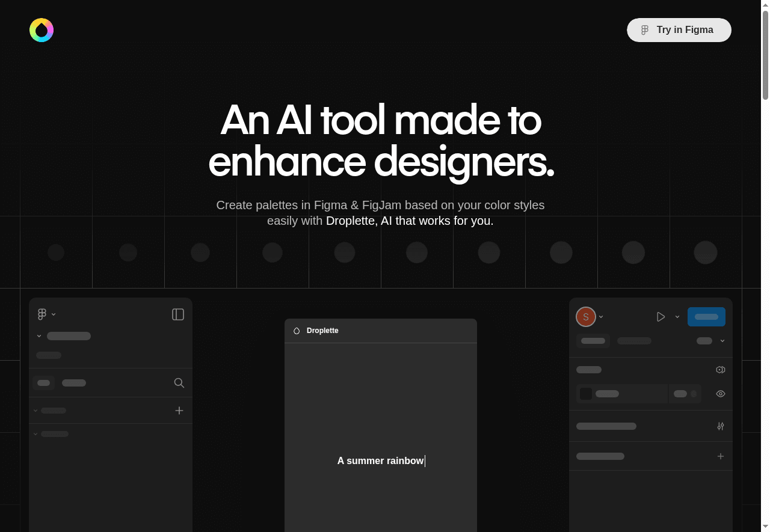Viewport: 770px width, 532px height.
Task: Click the rainbow Droplette logo
Action: (42, 30)
